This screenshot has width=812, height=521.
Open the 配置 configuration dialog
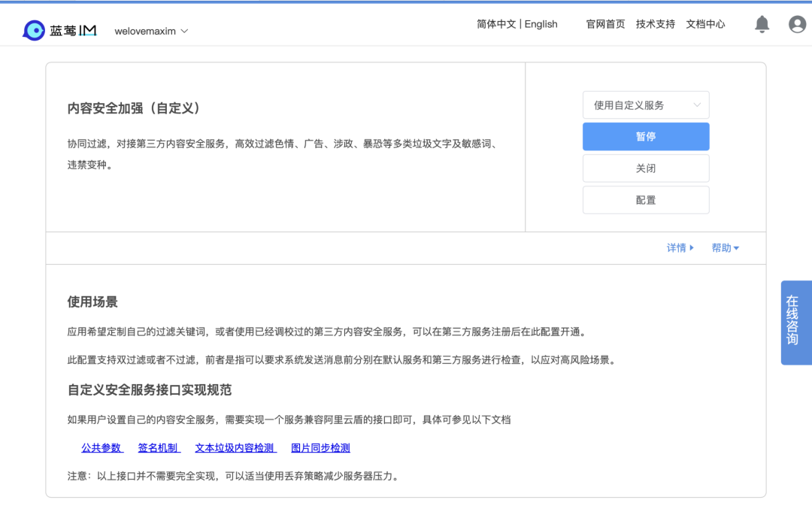(x=645, y=199)
